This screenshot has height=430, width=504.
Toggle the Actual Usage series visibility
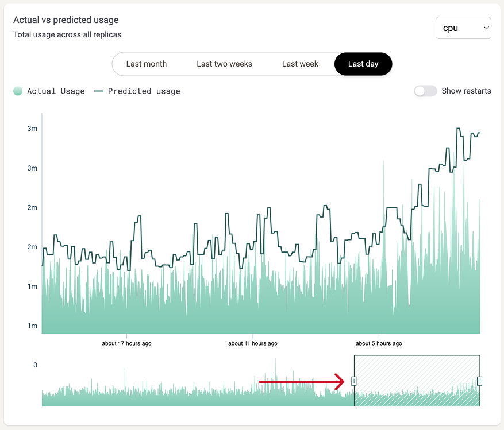pos(49,91)
